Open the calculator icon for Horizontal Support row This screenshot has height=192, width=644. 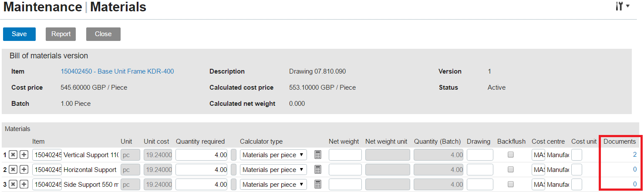(318, 170)
